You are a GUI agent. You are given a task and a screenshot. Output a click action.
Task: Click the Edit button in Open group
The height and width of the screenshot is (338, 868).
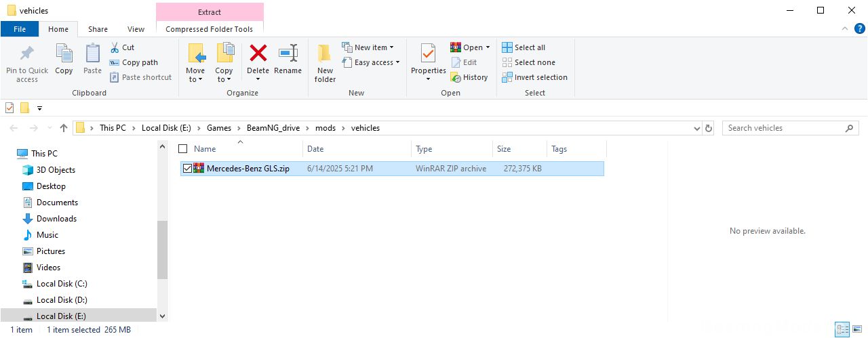point(464,62)
